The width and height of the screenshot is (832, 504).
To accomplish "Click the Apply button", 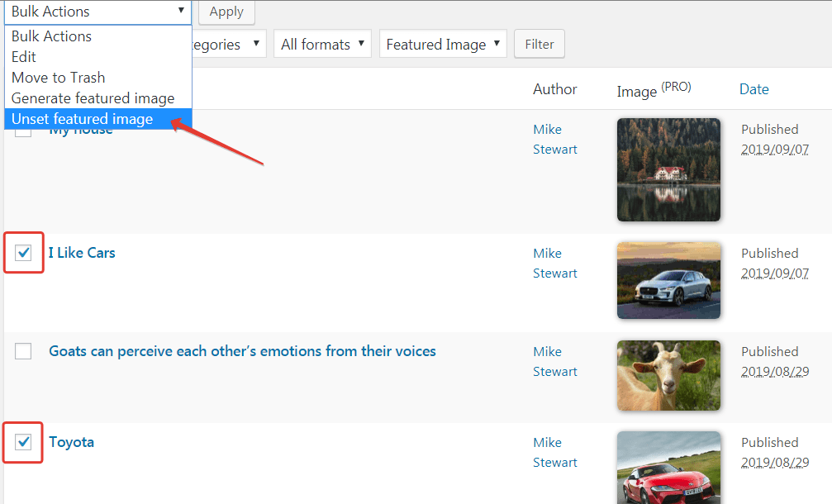I will (226, 12).
